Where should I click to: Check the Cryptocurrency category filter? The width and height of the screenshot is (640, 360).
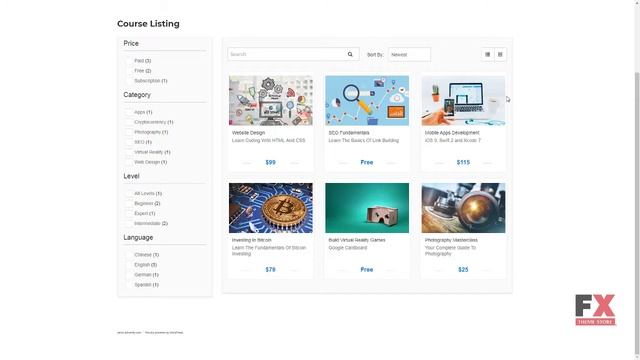coord(129,122)
